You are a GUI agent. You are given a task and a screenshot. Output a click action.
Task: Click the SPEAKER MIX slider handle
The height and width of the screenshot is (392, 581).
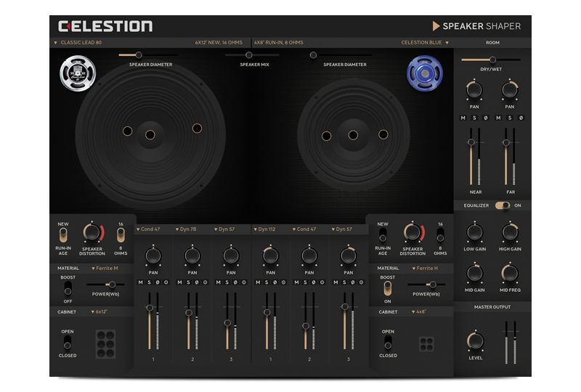(x=249, y=55)
